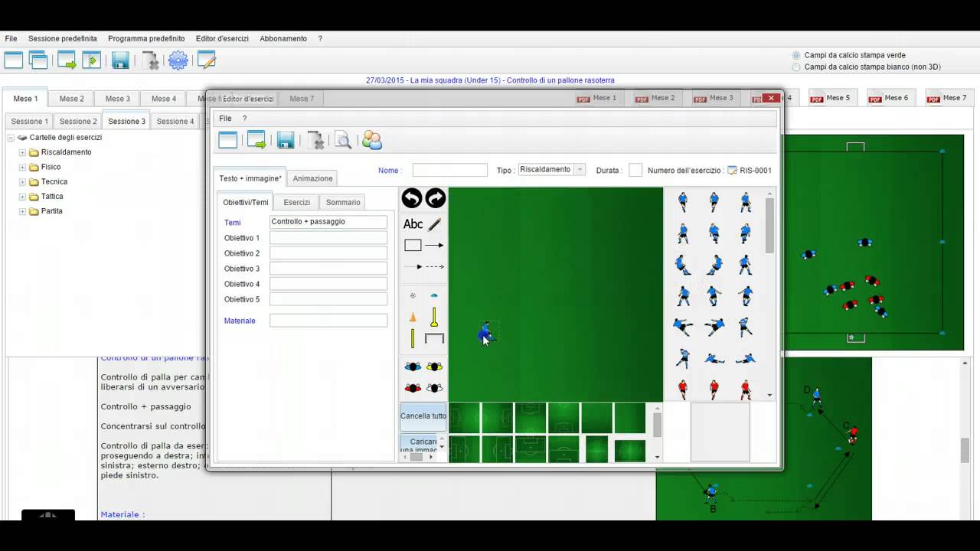Open the Sessione predefinita menu
Image resolution: width=980 pixels, height=551 pixels.
(63, 38)
